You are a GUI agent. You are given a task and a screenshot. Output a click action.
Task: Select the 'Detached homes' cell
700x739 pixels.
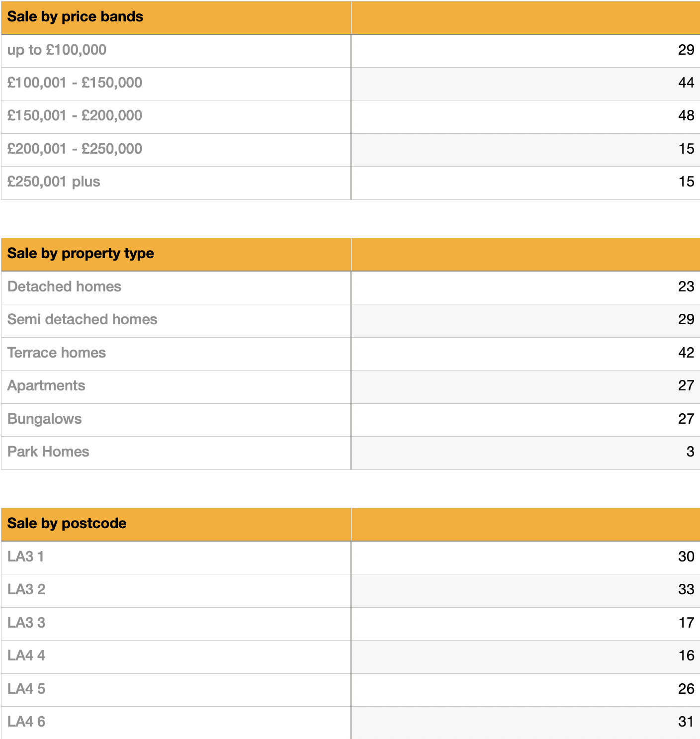(x=64, y=287)
